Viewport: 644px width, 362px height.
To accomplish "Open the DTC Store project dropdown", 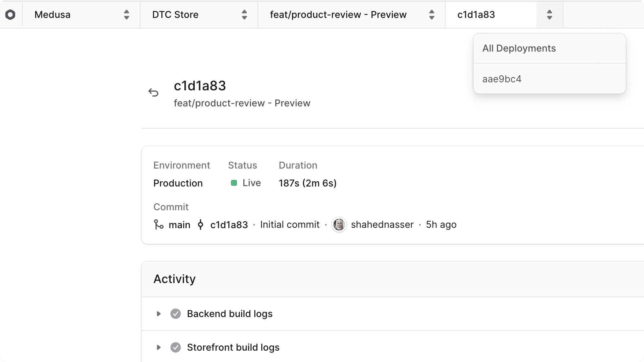I will point(199,15).
